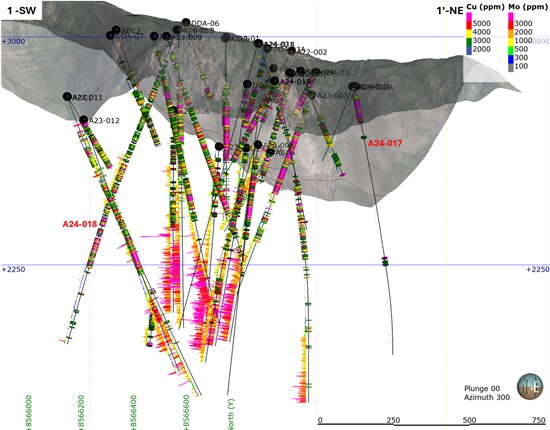
Task: Select the ABC2 drillhole collar marker
Action: pyautogui.click(x=116, y=30)
